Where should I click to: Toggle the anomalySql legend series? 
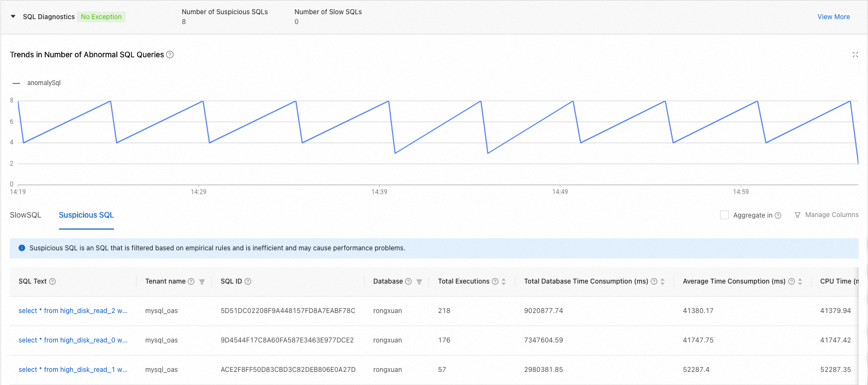(37, 83)
